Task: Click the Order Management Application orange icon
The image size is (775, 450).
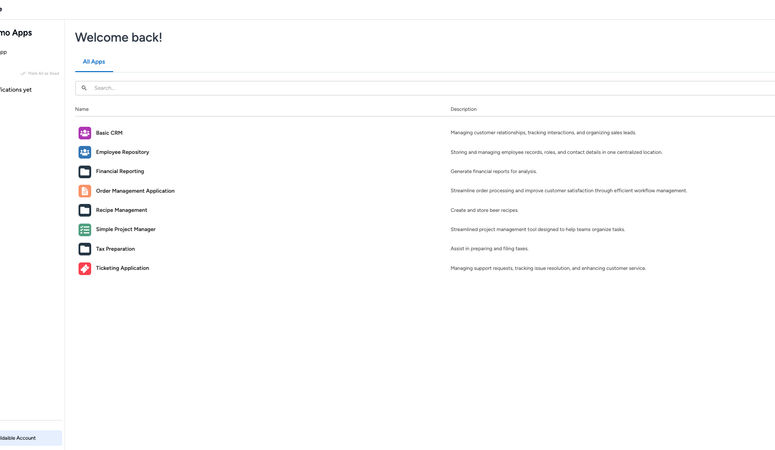Action: click(85, 190)
